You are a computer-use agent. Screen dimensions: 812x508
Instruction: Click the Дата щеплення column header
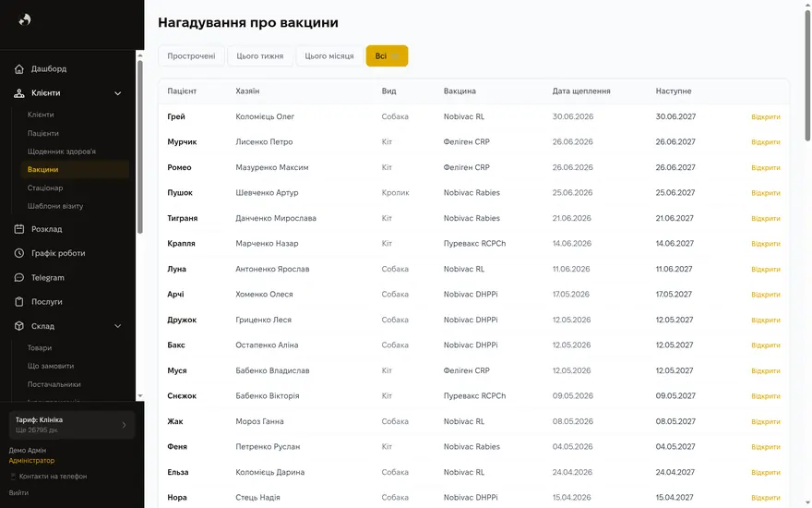coord(581,91)
